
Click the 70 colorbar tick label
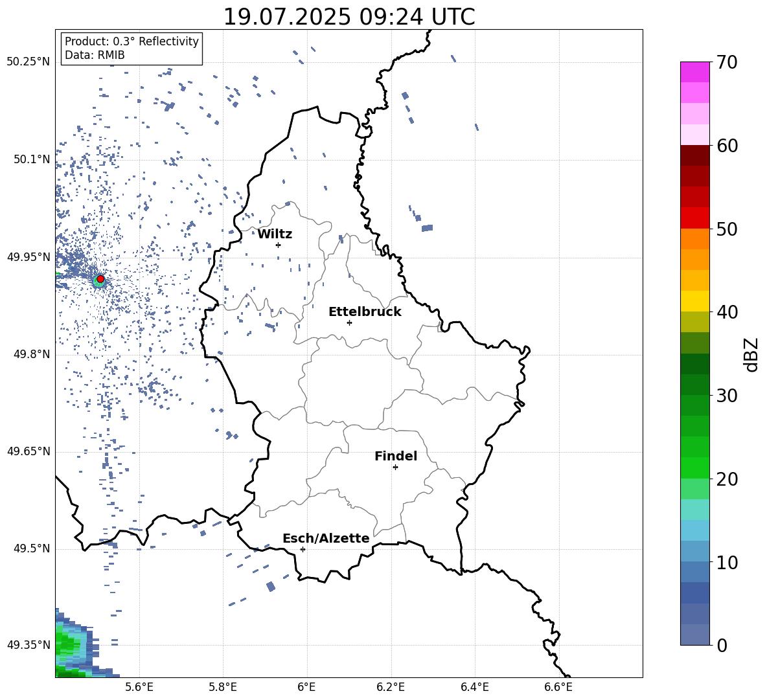coord(727,62)
